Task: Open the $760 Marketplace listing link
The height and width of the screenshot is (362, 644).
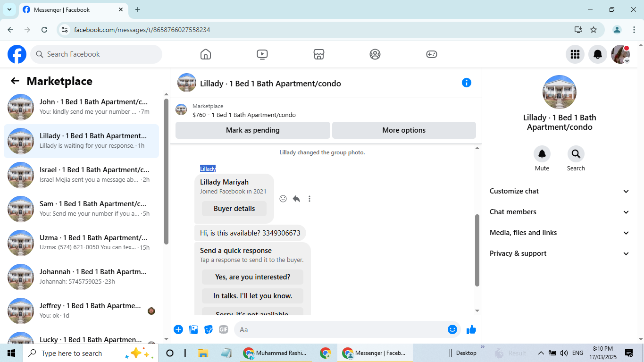Action: (x=244, y=115)
